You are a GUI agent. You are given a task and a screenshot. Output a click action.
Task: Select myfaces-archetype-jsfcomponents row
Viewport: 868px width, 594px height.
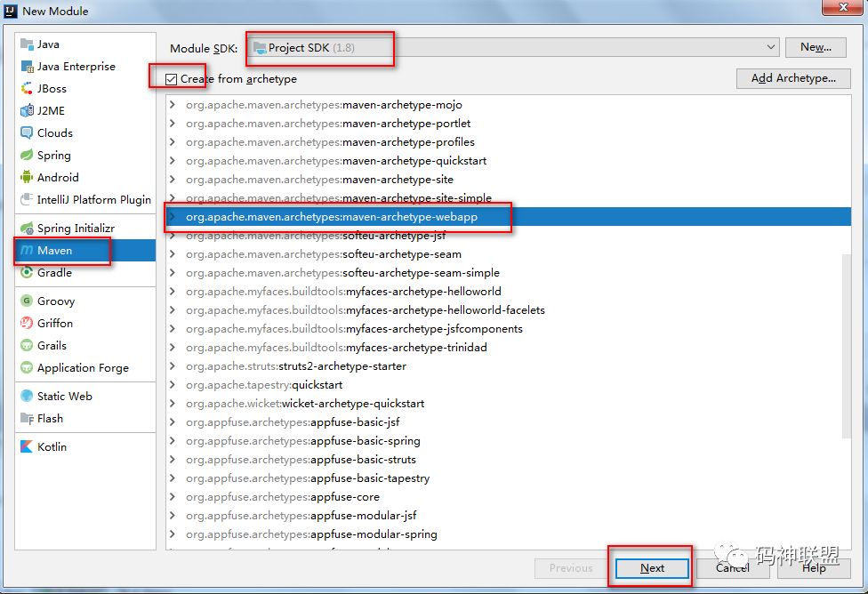(508, 329)
